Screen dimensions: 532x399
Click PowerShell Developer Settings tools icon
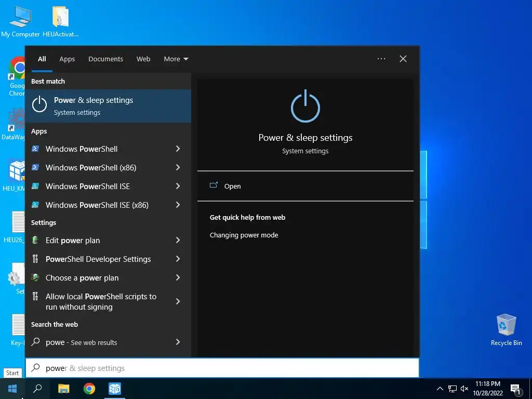coord(35,259)
